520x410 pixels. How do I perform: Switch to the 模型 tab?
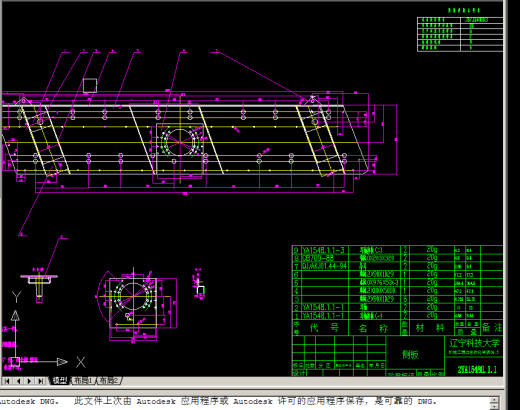pos(60,381)
